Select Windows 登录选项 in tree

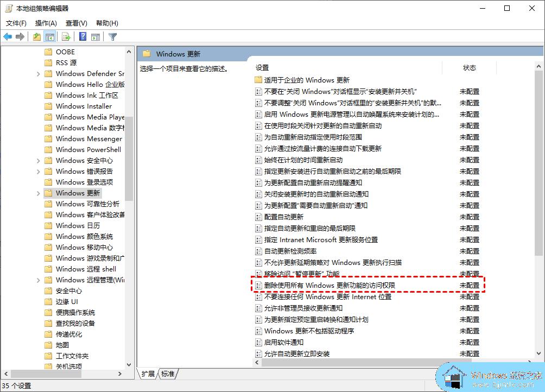click(x=85, y=182)
